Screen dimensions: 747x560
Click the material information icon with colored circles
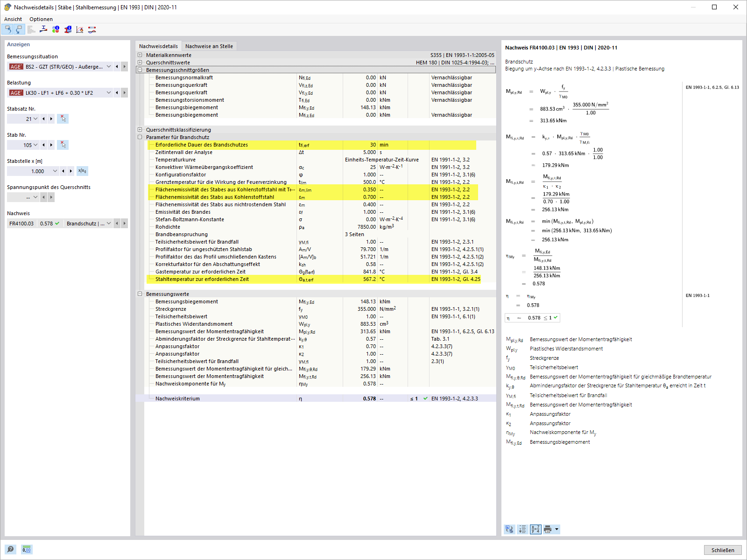pyautogui.click(x=56, y=29)
